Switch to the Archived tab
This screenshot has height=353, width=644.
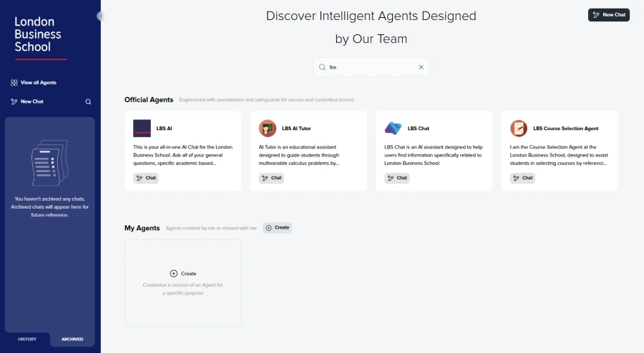(72, 339)
